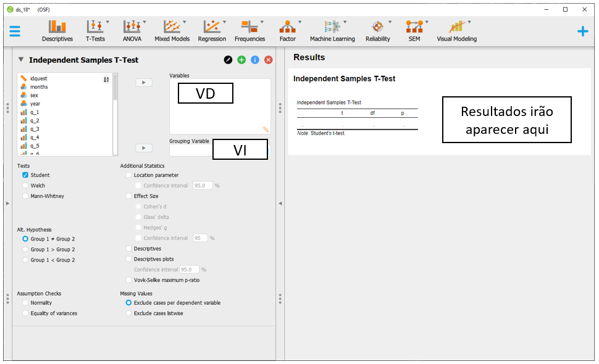Select Group 1 > Group 2 hypothesis
Screen dimensions: 599x364
coord(25,250)
